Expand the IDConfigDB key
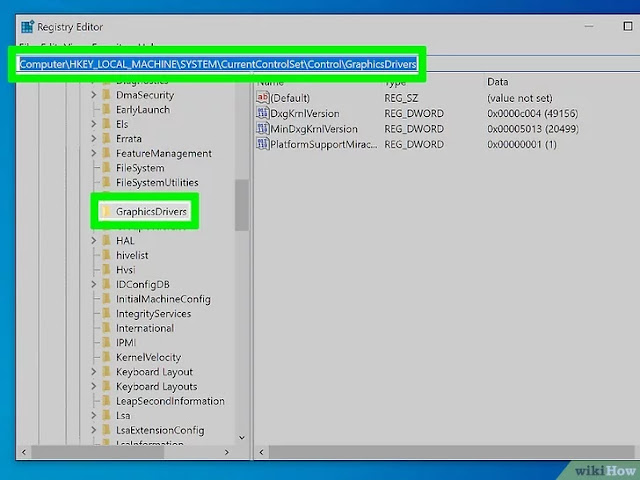640x480 pixels. (93, 284)
